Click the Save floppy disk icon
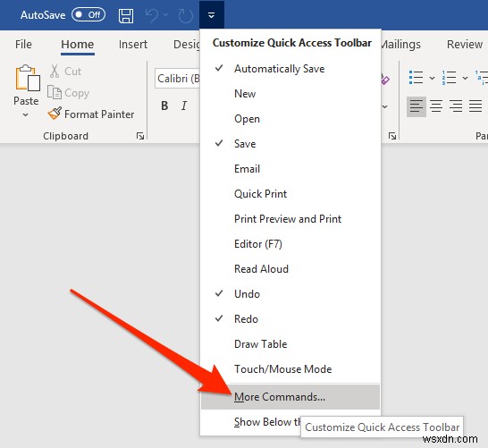488x448 pixels. (126, 15)
